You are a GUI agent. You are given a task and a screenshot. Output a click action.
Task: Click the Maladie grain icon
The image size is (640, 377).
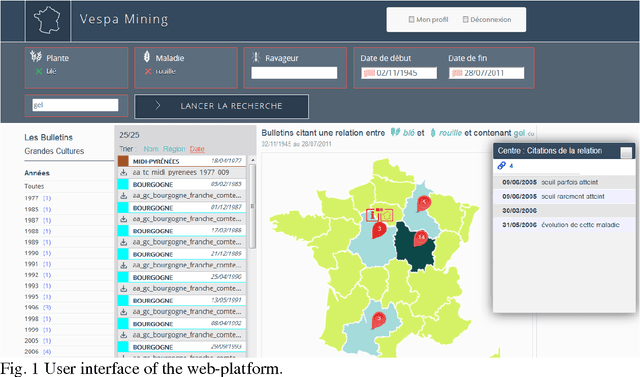coord(147,57)
